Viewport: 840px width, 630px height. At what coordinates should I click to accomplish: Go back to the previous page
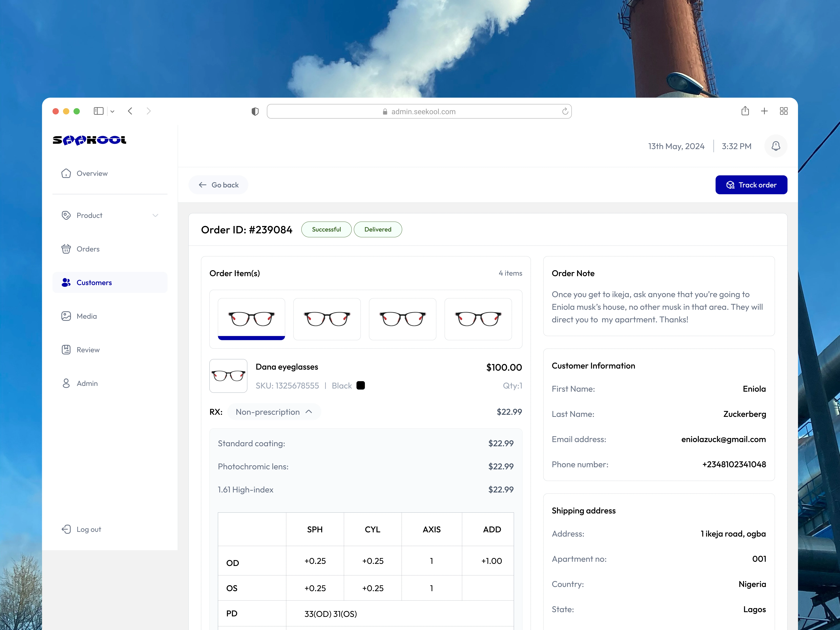pos(218,185)
